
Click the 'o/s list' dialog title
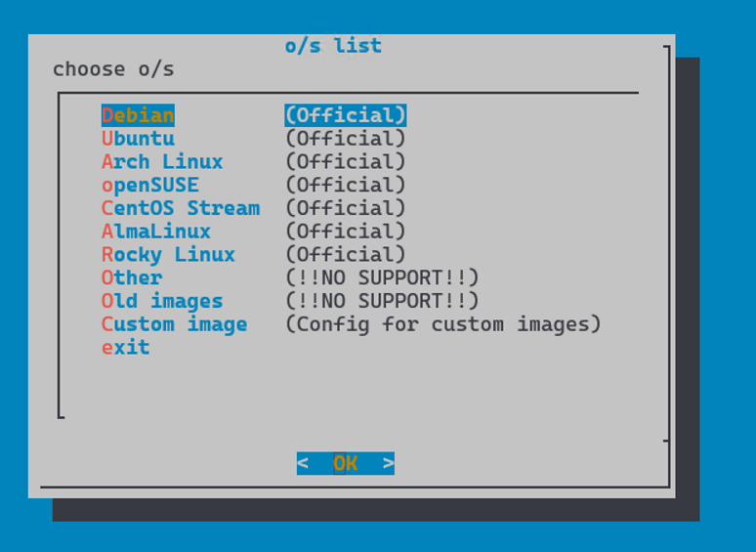point(333,46)
